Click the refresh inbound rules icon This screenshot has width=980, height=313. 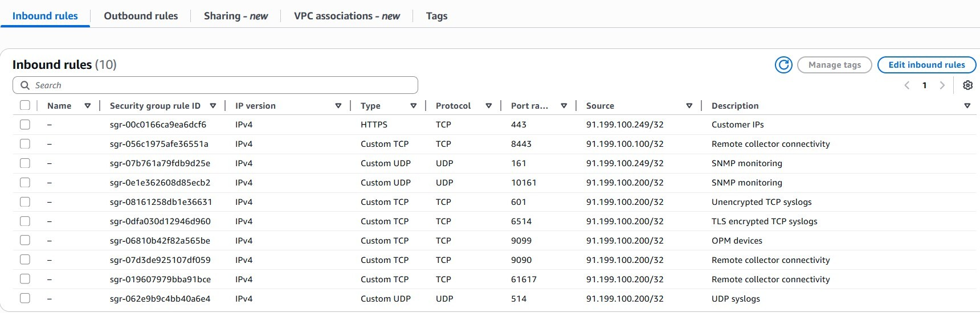point(783,65)
